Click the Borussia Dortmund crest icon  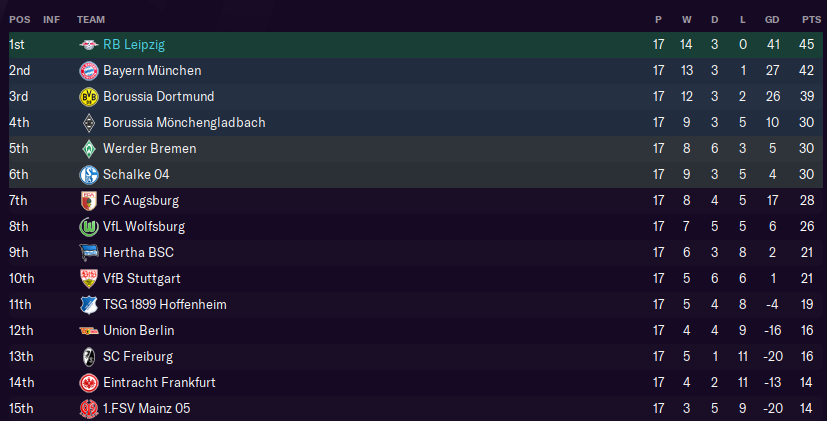click(89, 97)
